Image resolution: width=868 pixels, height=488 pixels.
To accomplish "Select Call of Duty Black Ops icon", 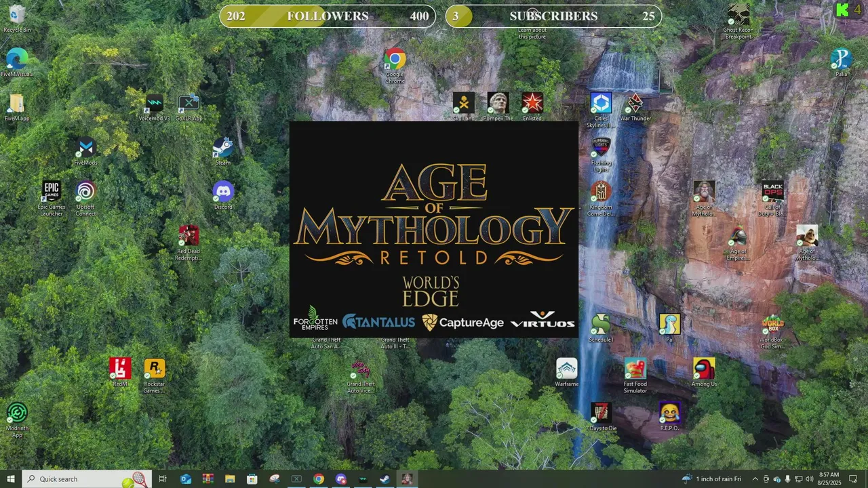I will 772,199.
